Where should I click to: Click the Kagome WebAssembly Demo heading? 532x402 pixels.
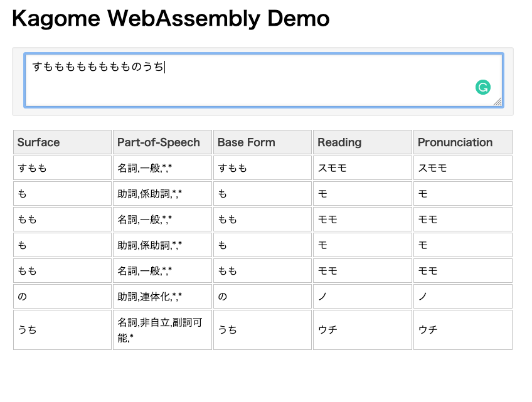click(171, 19)
